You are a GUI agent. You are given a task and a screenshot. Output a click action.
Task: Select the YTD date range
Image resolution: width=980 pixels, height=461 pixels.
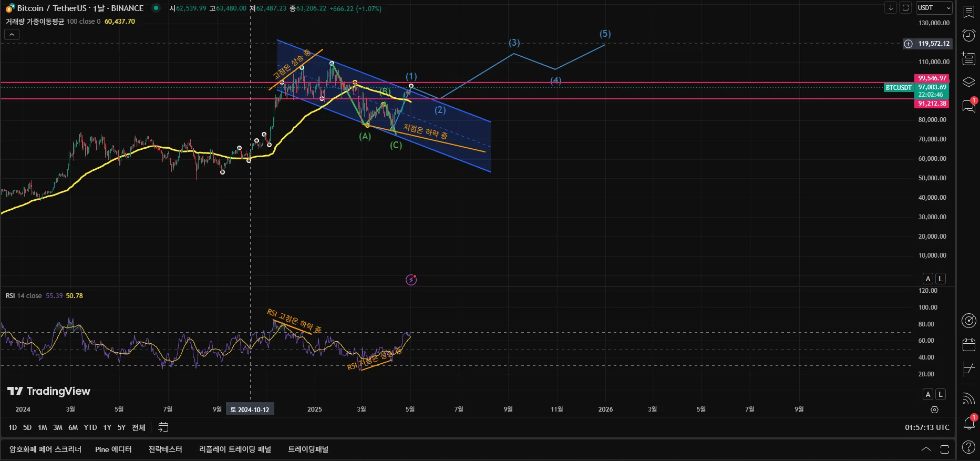(90, 428)
